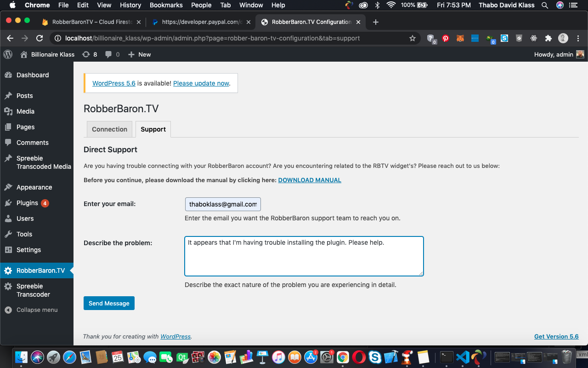Focus the Describe the problem textarea
The image size is (588, 368).
(x=304, y=256)
